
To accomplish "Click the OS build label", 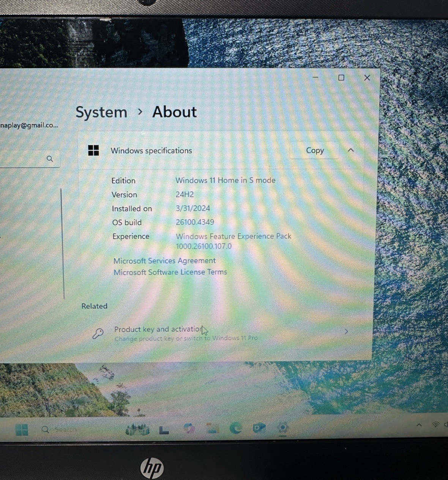I will pyautogui.click(x=127, y=222).
